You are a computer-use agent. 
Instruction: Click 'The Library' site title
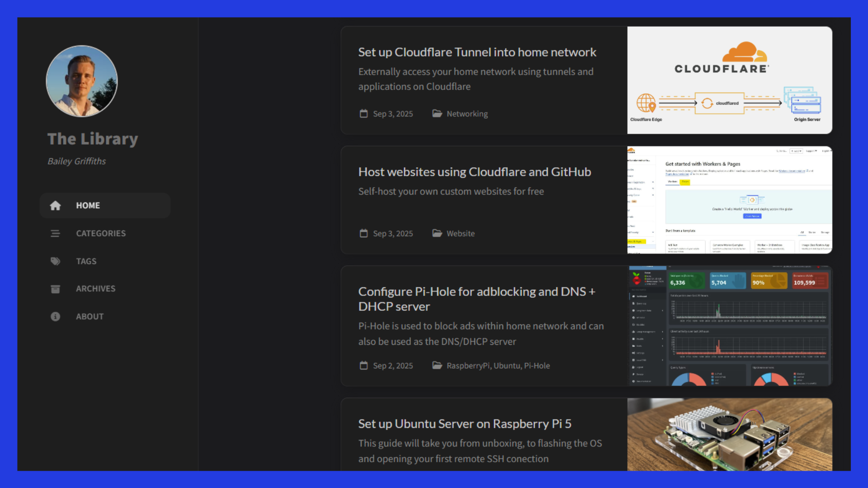(93, 139)
